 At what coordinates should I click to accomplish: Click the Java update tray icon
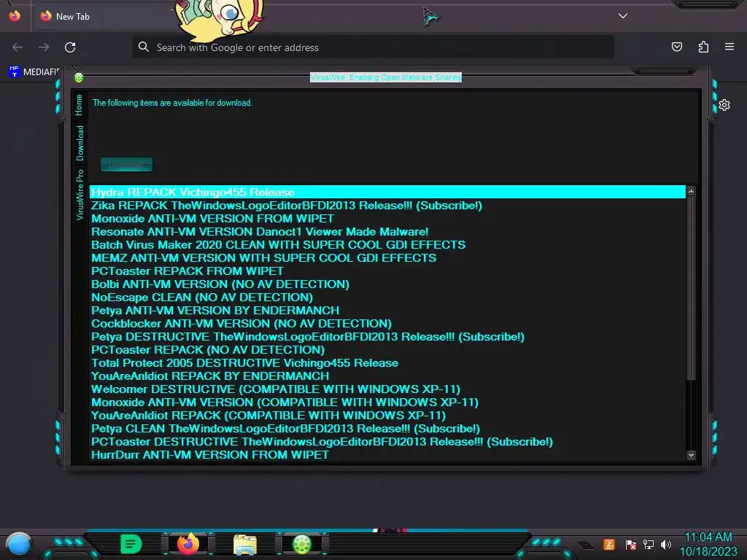pyautogui.click(x=609, y=544)
